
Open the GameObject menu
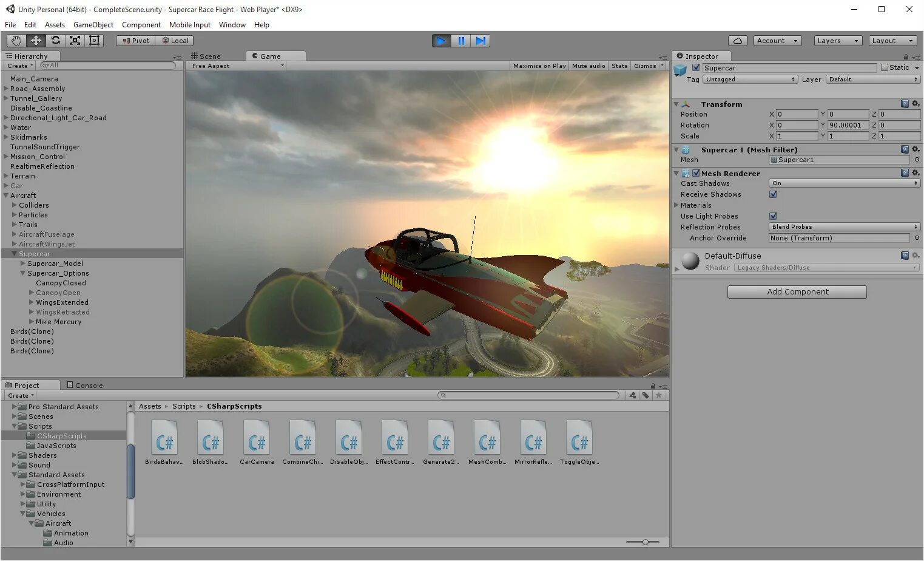coord(93,25)
